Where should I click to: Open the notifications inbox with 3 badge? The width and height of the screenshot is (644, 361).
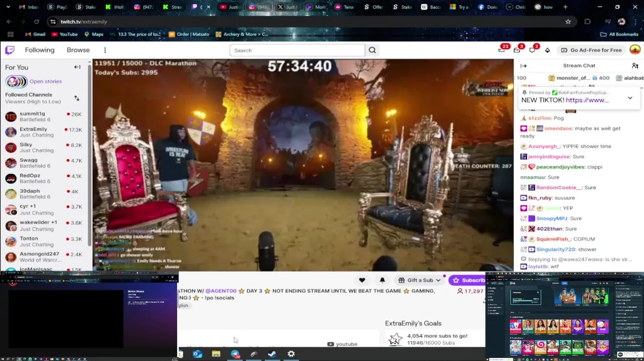click(517, 50)
